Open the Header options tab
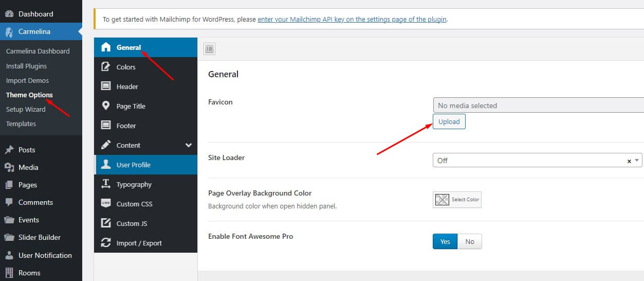This screenshot has width=644, height=281. [x=127, y=86]
